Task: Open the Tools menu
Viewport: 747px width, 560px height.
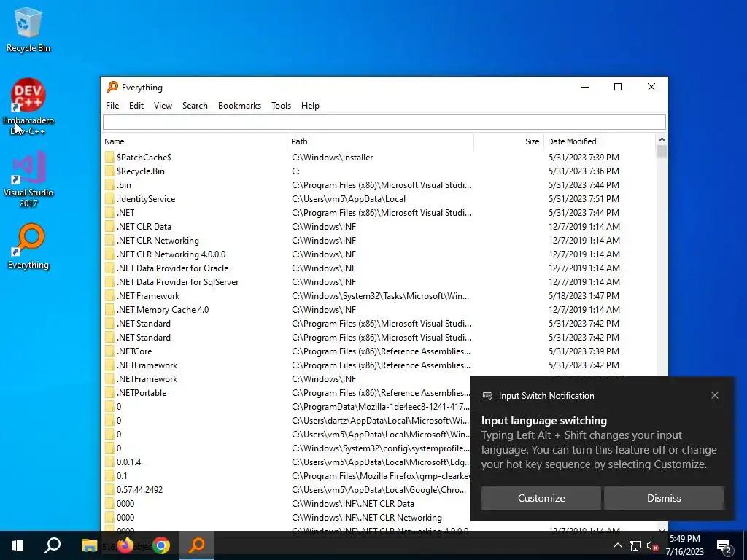Action: (281, 106)
